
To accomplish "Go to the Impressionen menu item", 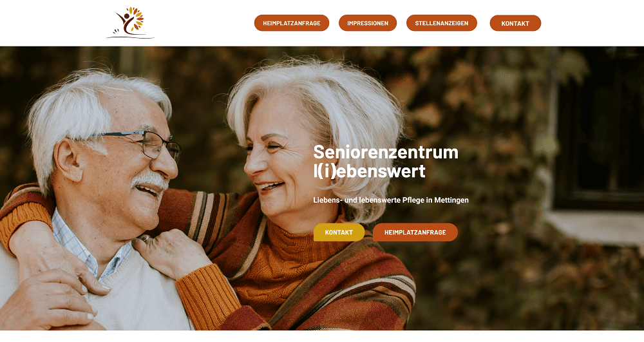I will (x=368, y=23).
